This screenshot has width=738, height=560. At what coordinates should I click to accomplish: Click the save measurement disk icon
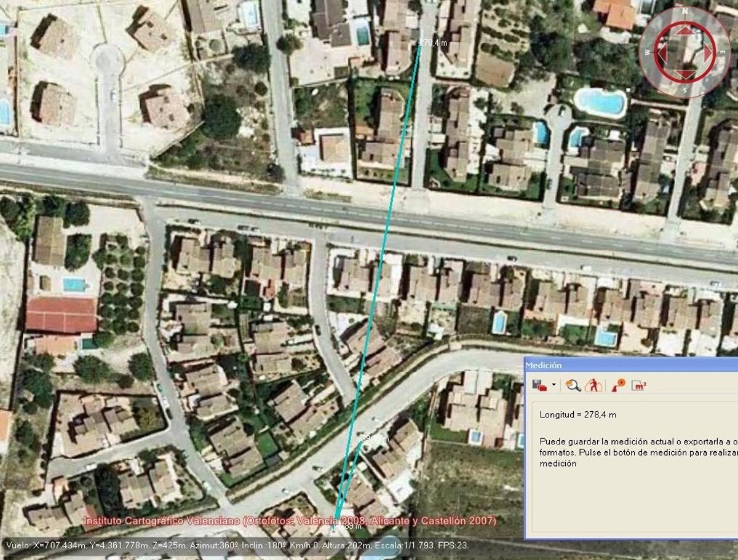click(x=539, y=385)
